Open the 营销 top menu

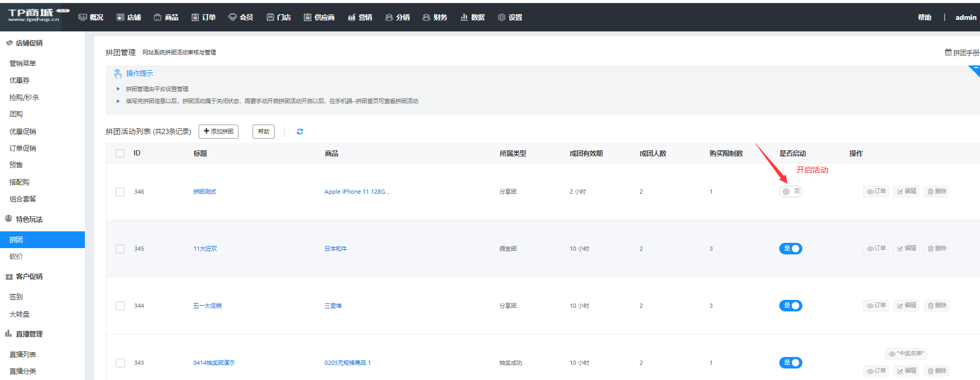(360, 17)
